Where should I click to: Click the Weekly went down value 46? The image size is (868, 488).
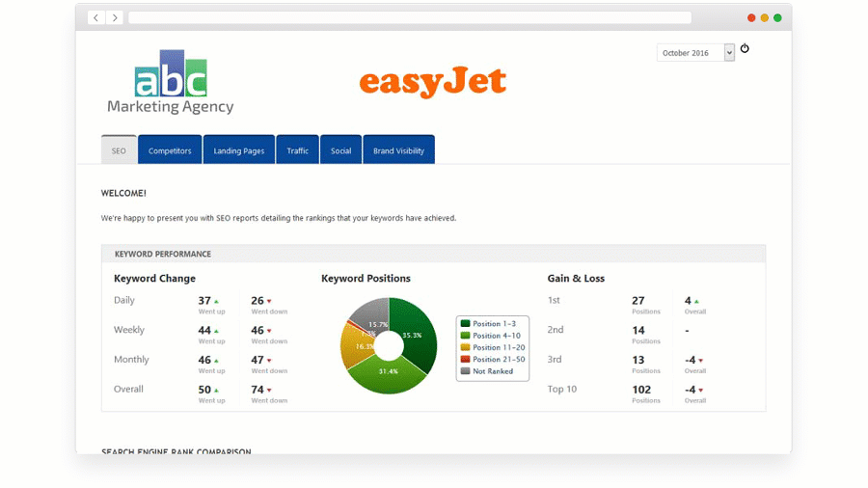pos(258,330)
